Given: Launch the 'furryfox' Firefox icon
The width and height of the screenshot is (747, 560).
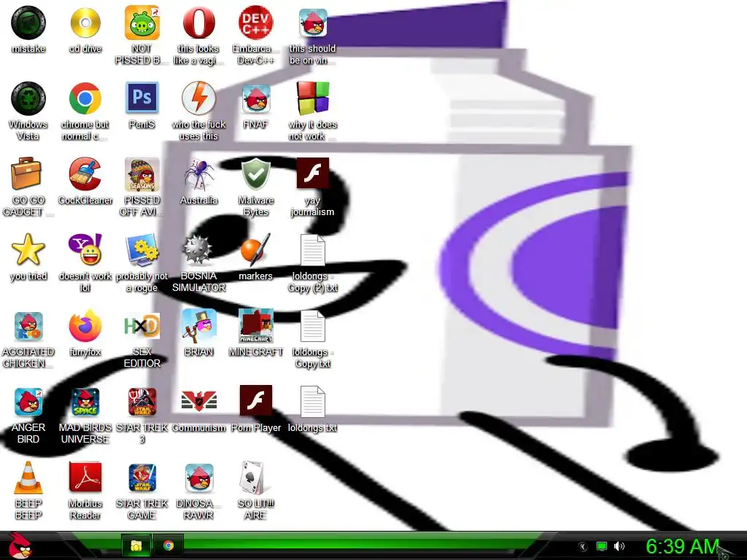Looking at the screenshot, I should (85, 326).
